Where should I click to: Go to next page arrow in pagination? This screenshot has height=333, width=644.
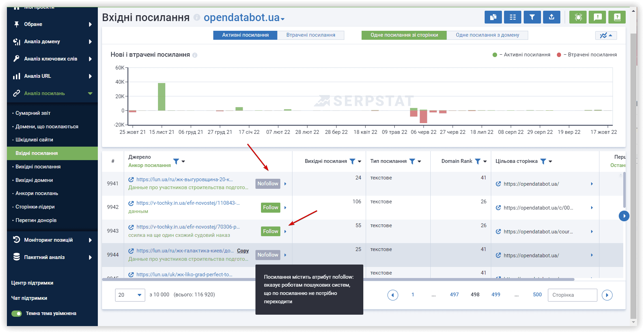[607, 295]
